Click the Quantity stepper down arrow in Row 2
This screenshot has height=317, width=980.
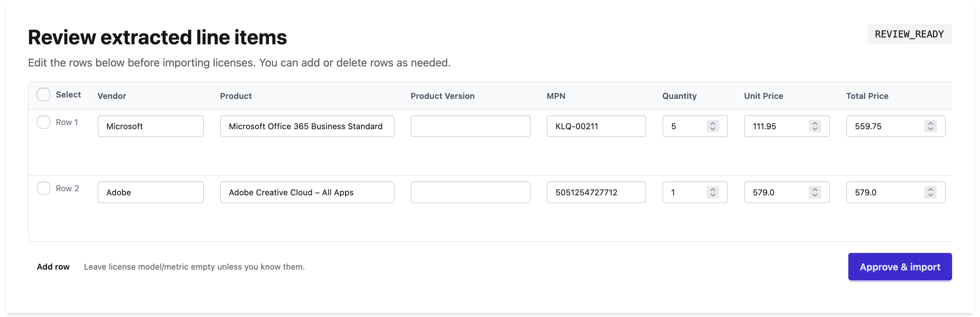(713, 195)
